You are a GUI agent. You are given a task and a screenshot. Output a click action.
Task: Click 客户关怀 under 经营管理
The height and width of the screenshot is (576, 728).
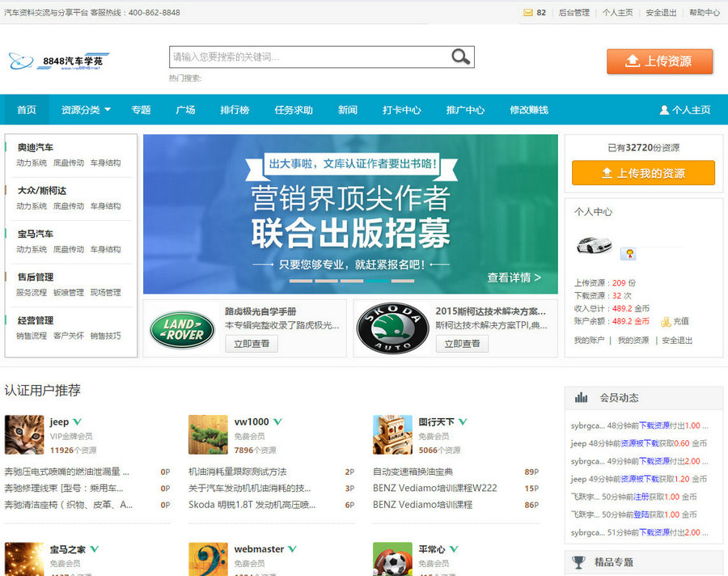coord(69,336)
